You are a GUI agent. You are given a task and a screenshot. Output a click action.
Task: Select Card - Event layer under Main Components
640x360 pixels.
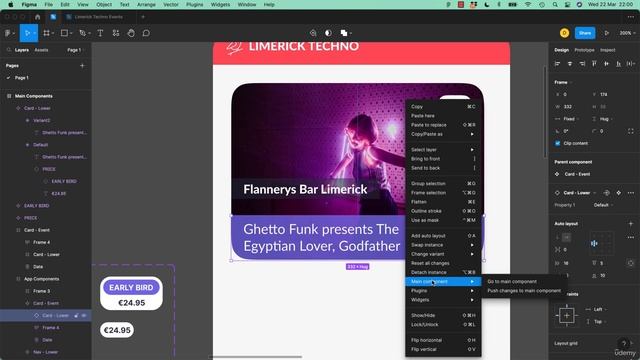[37, 230]
